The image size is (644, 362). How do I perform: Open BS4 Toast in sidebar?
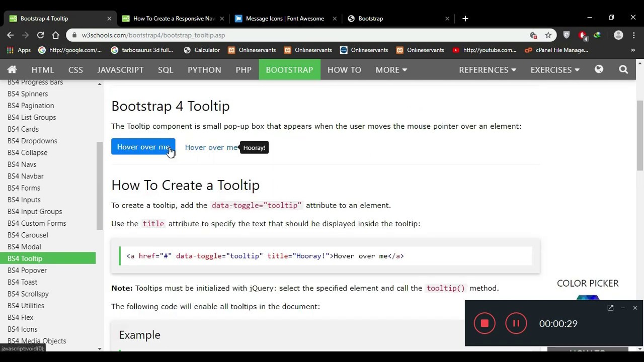click(23, 282)
